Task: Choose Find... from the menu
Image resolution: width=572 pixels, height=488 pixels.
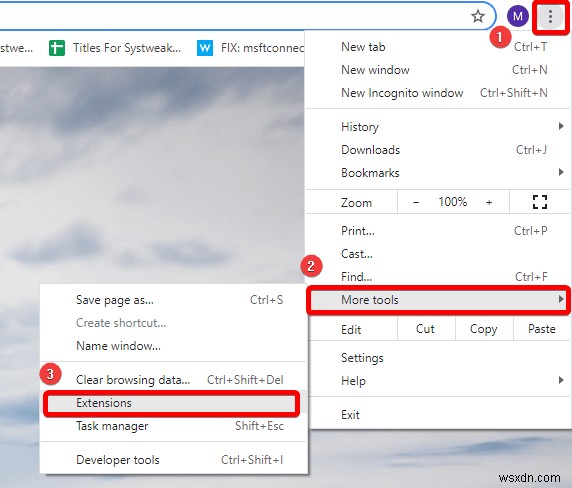Action: [x=437, y=276]
